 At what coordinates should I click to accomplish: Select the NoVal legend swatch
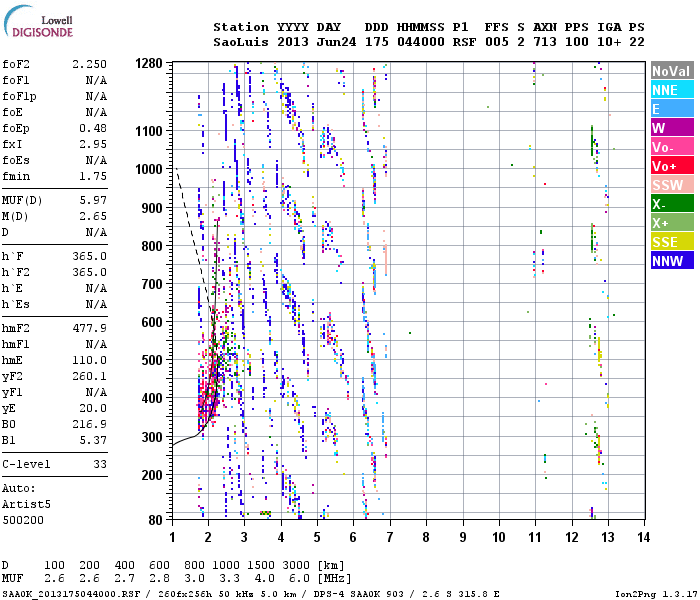672,71
